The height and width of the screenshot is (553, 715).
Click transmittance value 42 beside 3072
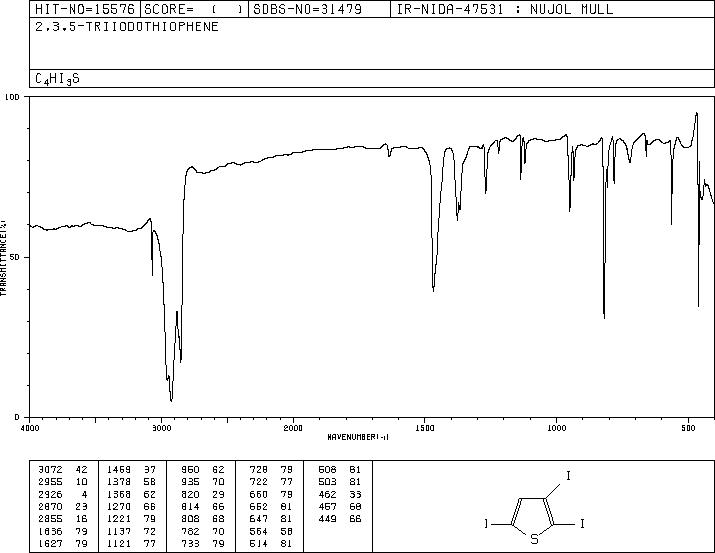81,470
